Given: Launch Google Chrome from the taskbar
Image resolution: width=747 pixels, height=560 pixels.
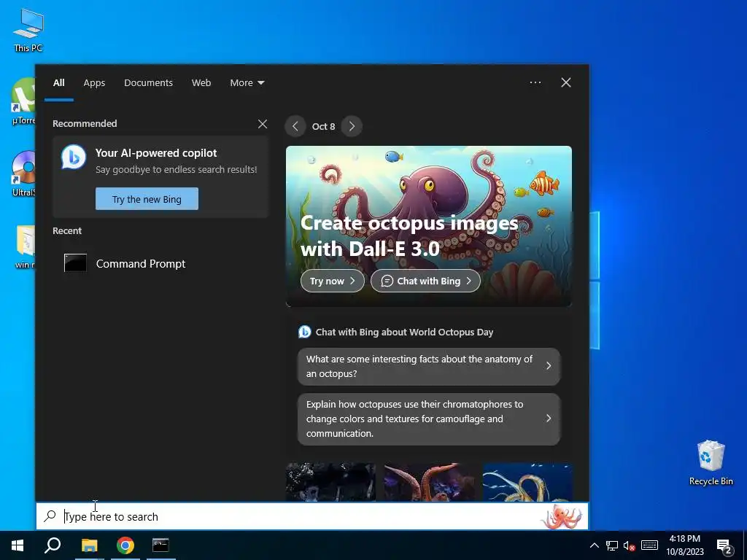Looking at the screenshot, I should (x=125, y=545).
